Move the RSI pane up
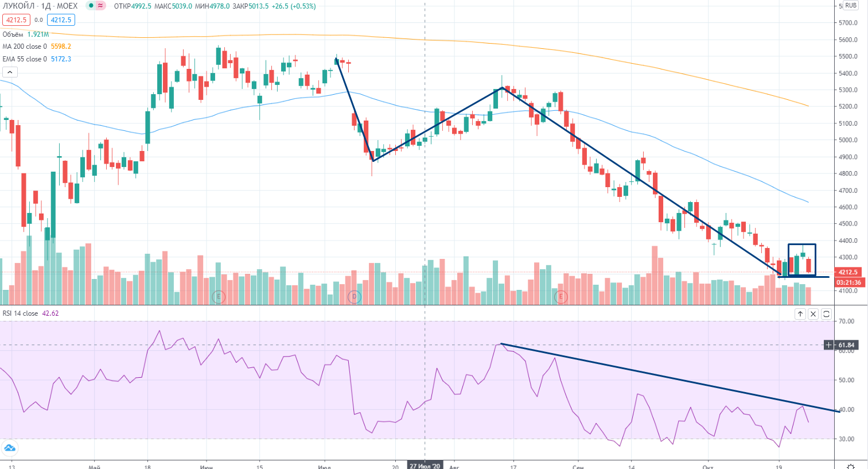This screenshot has height=469, width=868. [800, 314]
